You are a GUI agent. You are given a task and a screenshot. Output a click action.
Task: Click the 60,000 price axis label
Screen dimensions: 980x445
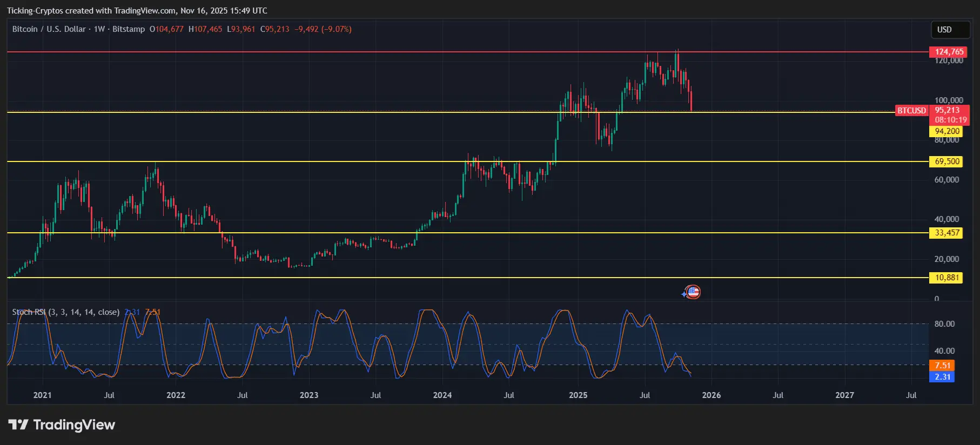[x=947, y=179]
